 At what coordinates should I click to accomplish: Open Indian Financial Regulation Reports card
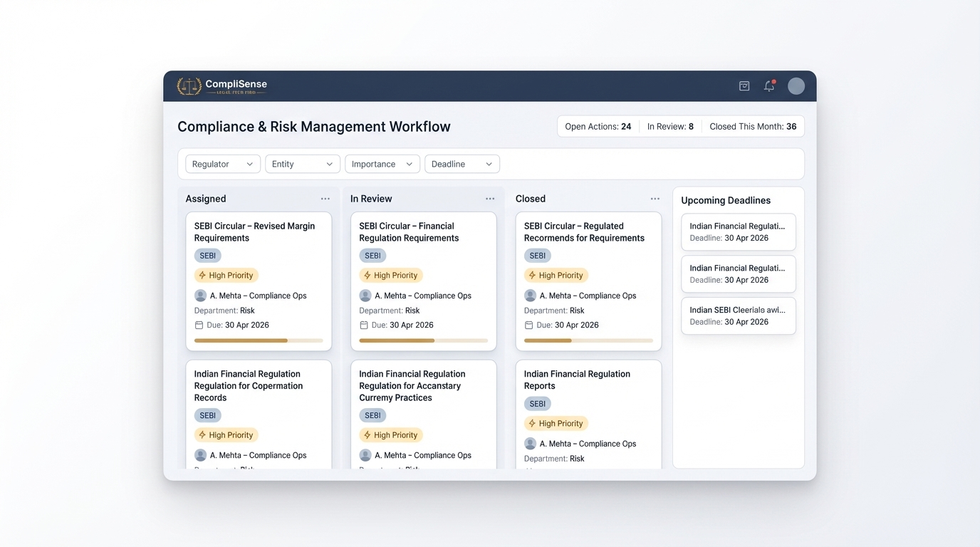[x=589, y=415]
